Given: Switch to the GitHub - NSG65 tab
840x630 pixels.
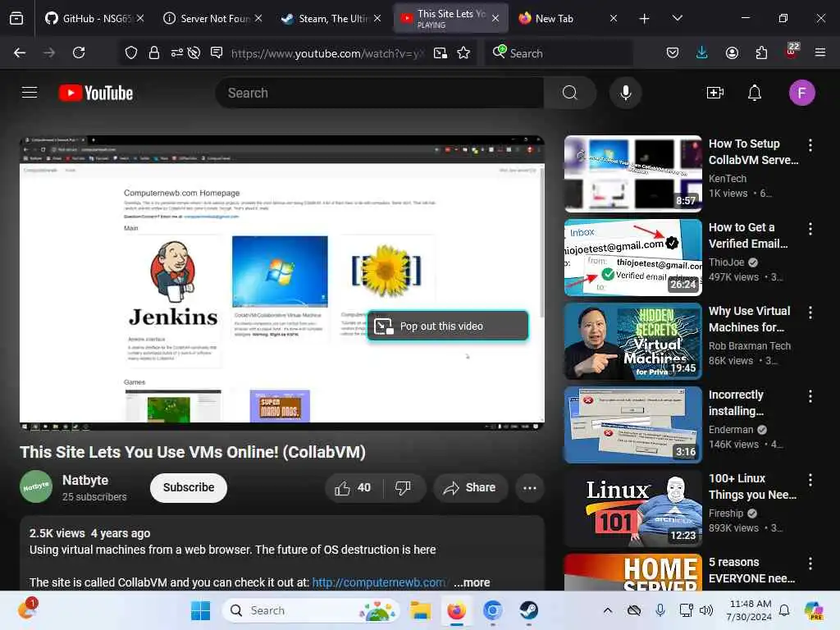Looking at the screenshot, I should coord(95,18).
